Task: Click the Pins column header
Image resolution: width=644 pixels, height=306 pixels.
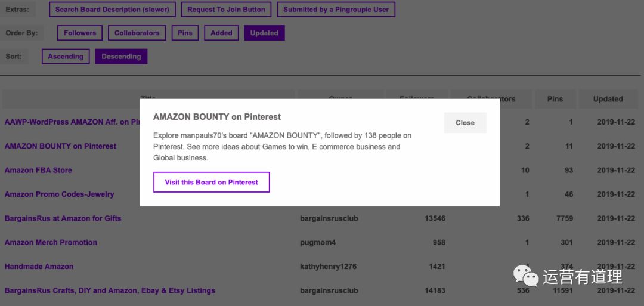Action: point(555,99)
